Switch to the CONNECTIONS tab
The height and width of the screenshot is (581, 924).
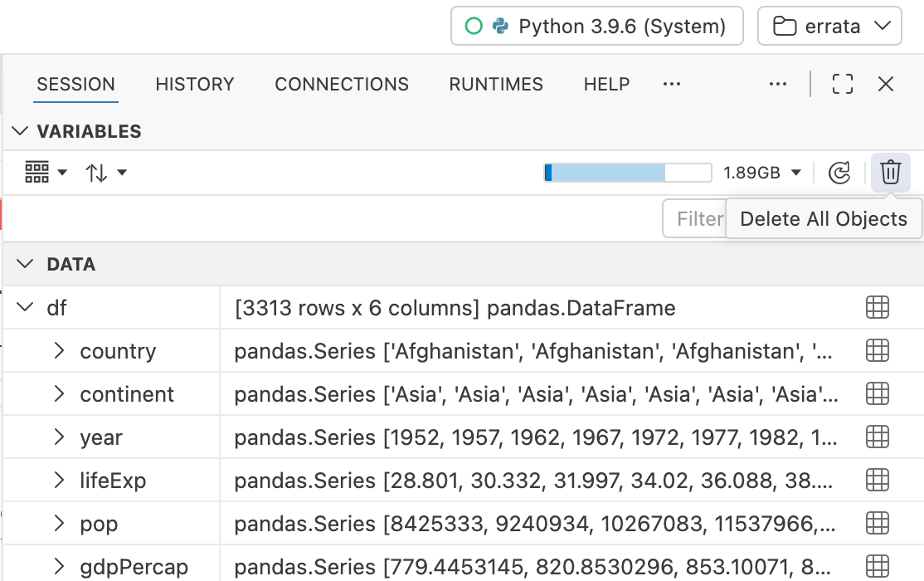(x=341, y=85)
